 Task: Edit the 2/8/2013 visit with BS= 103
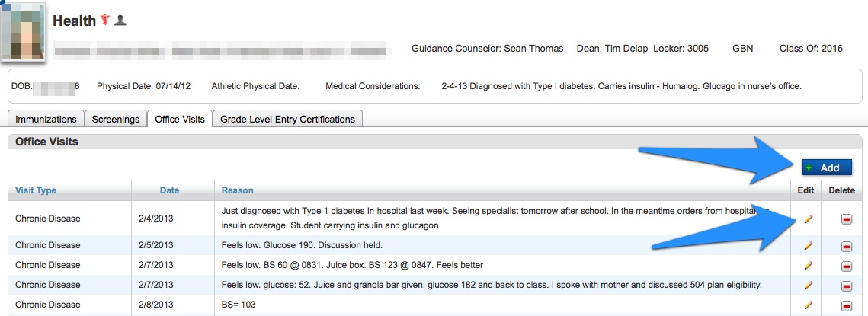click(809, 305)
